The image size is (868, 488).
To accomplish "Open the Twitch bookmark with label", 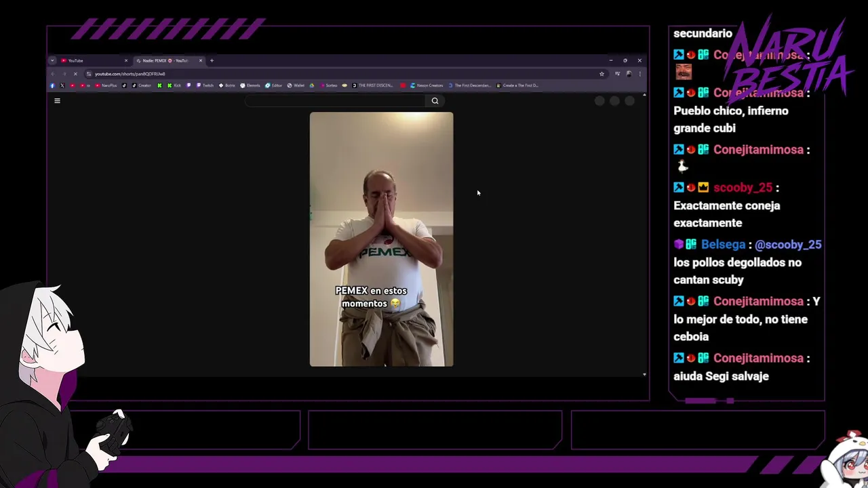I will (205, 85).
